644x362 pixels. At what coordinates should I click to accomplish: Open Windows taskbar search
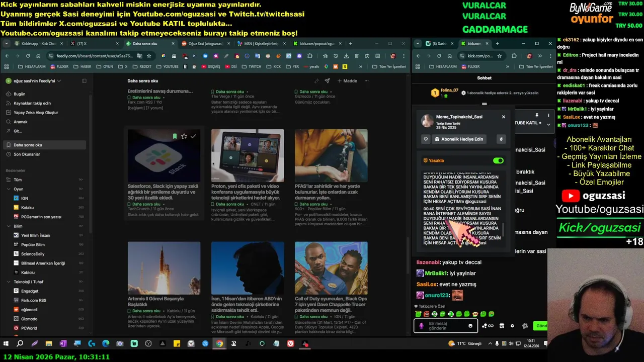20,343
